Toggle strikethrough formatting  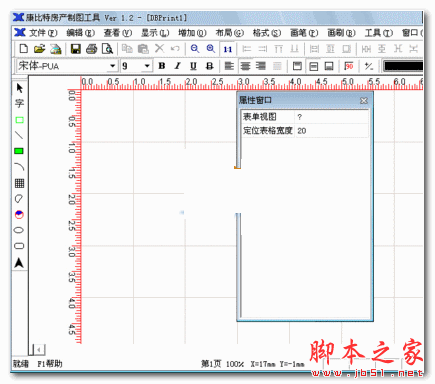[x=209, y=66]
